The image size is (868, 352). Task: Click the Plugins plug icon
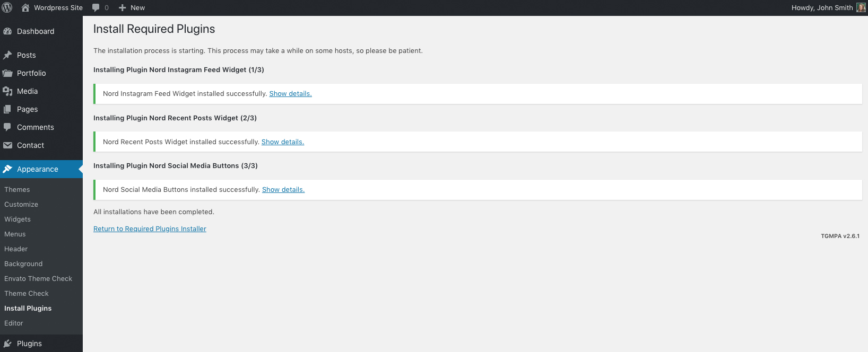coord(7,344)
